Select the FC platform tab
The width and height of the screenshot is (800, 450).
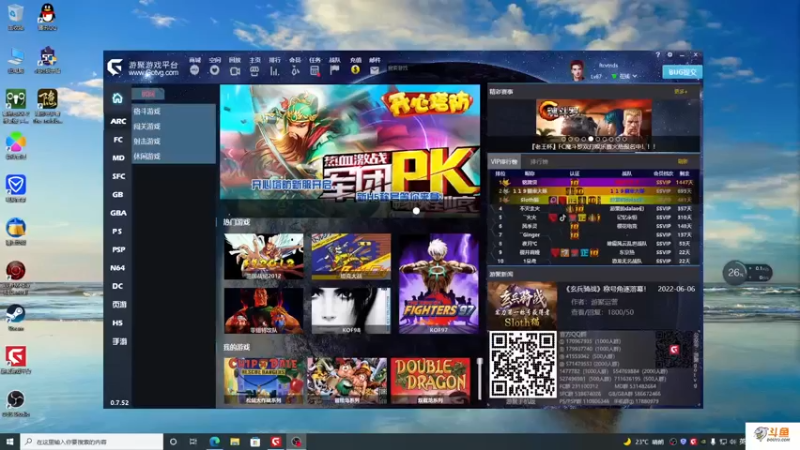(118, 140)
